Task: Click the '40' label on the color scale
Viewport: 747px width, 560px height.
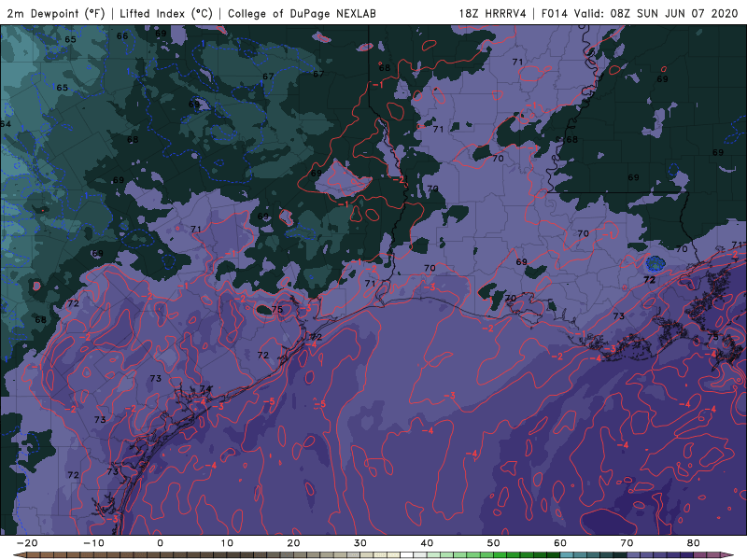Action: click(x=427, y=543)
